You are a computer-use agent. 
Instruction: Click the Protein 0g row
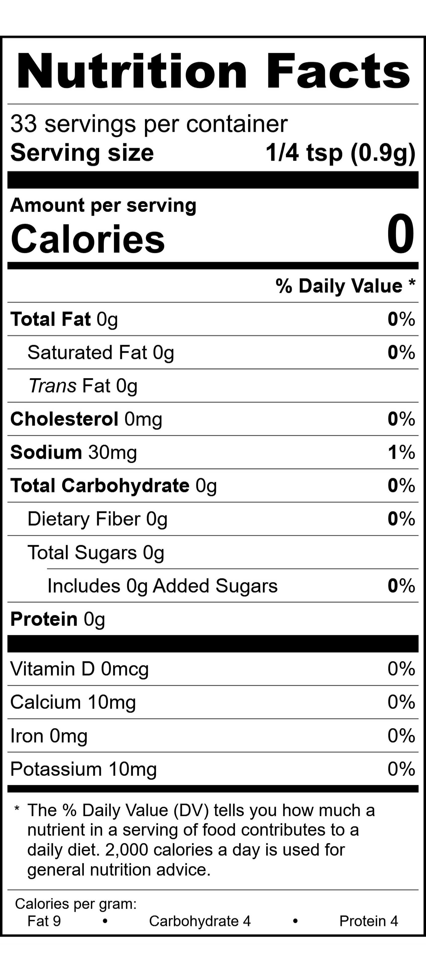[x=58, y=619]
